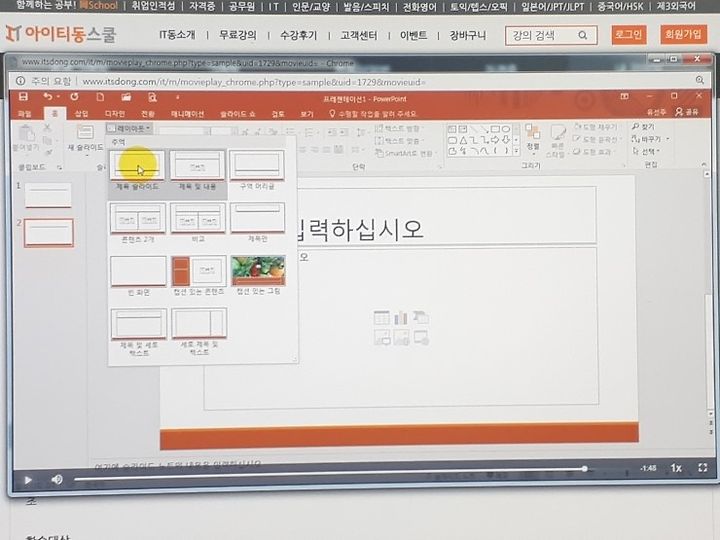Select the oval shape in shapes gallery
Screen dimensions: 720x540
point(506,129)
